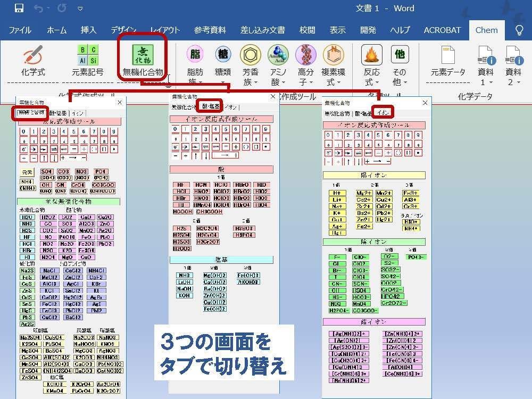Click the lightbulb Tell Me icon
The width and height of the screenshot is (532, 399).
[519, 30]
